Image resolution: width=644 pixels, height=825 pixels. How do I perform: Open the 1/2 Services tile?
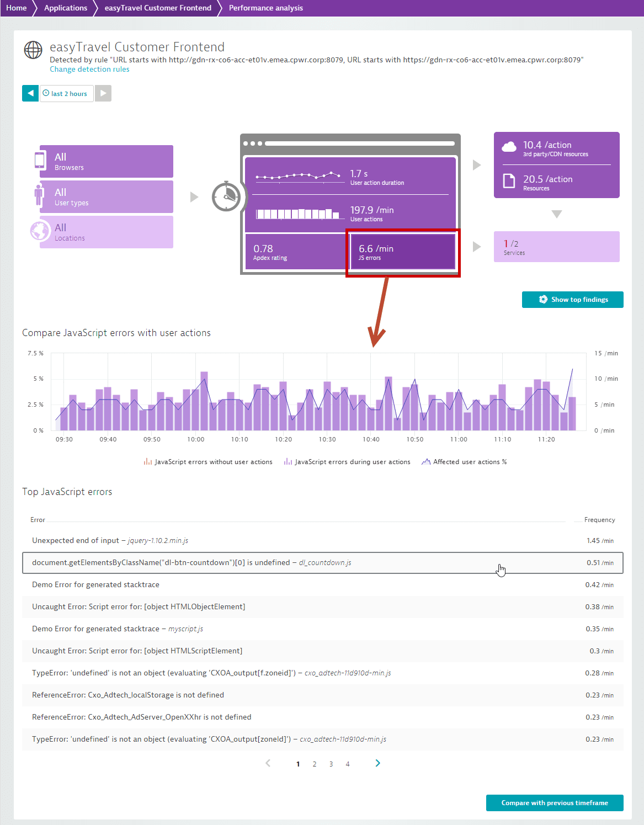click(557, 247)
